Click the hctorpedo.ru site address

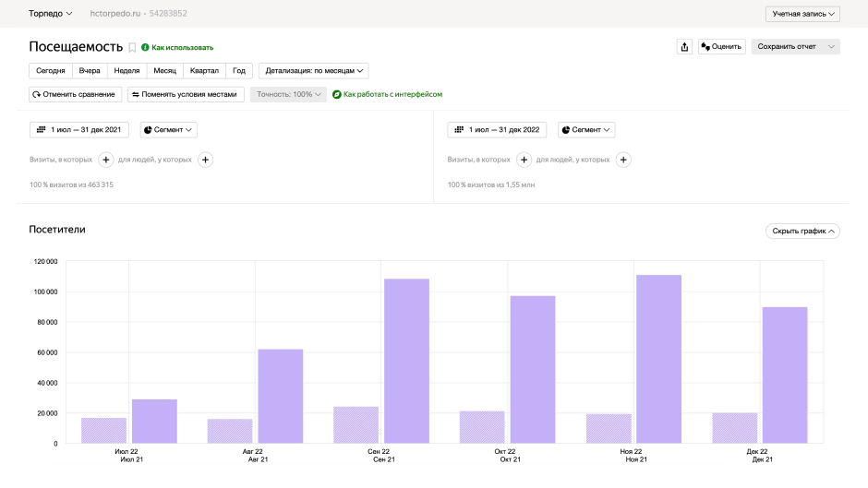115,13
